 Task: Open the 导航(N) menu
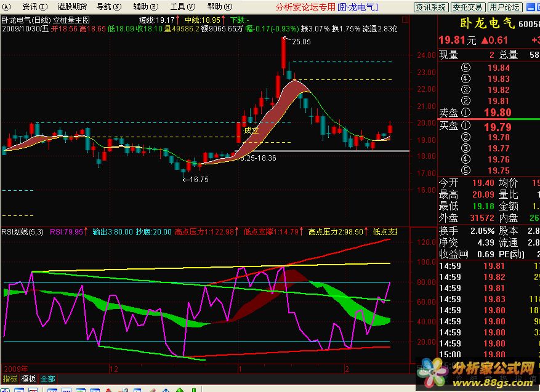(109, 7)
